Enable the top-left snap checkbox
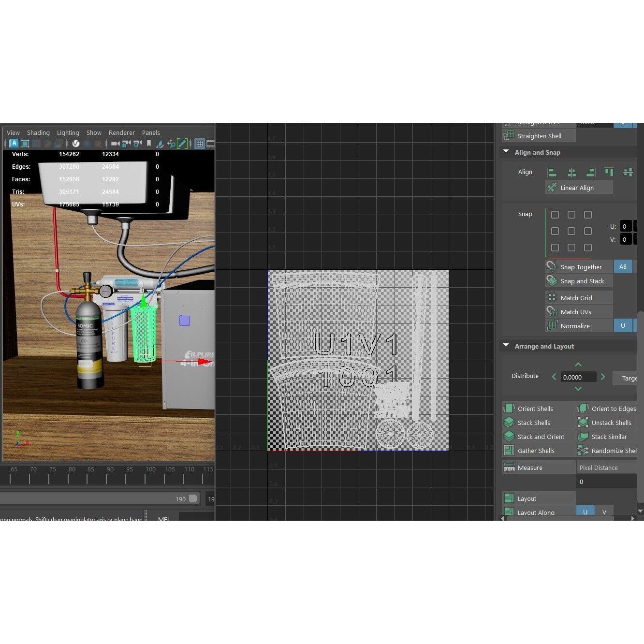Viewport: 644px width, 644px height. pos(555,215)
